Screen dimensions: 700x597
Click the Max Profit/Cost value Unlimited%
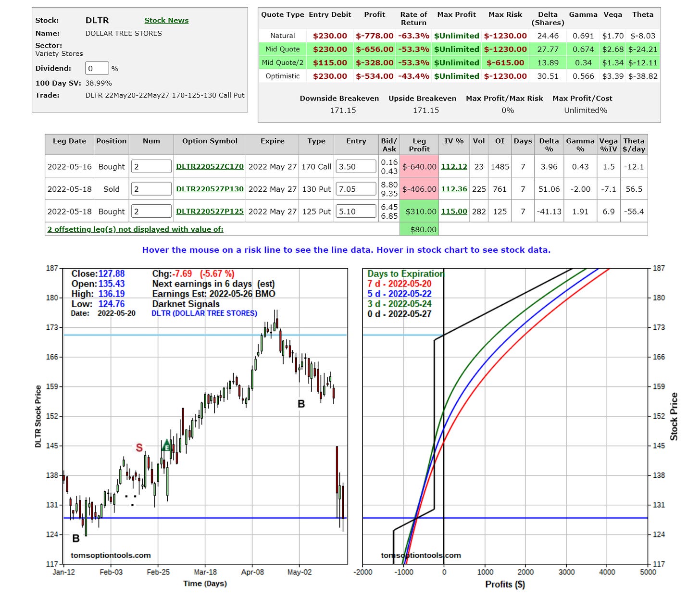click(586, 110)
